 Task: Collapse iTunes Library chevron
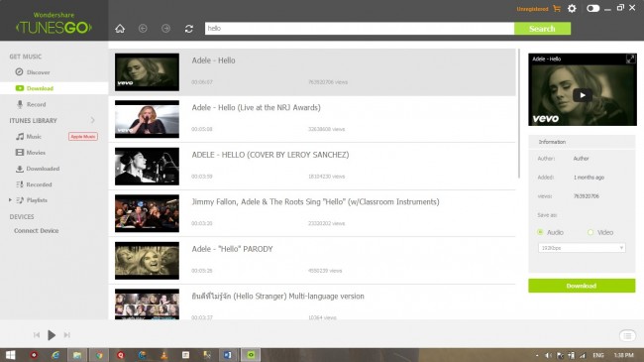click(92, 120)
